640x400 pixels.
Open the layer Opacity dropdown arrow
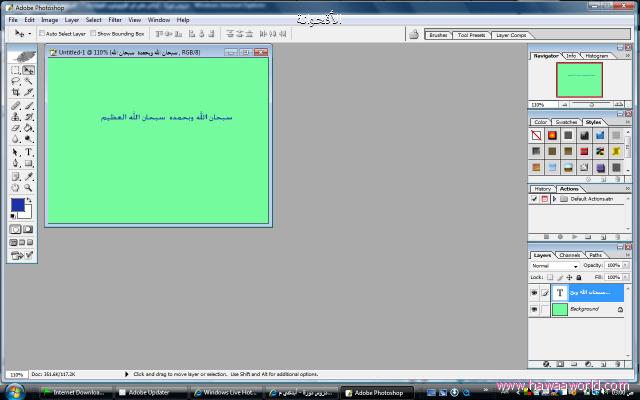point(626,265)
